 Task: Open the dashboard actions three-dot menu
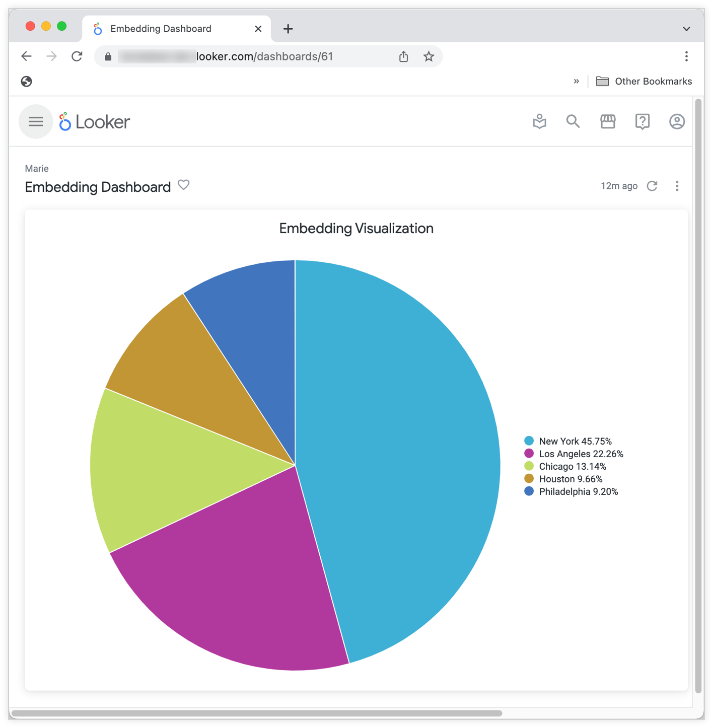coord(677,186)
